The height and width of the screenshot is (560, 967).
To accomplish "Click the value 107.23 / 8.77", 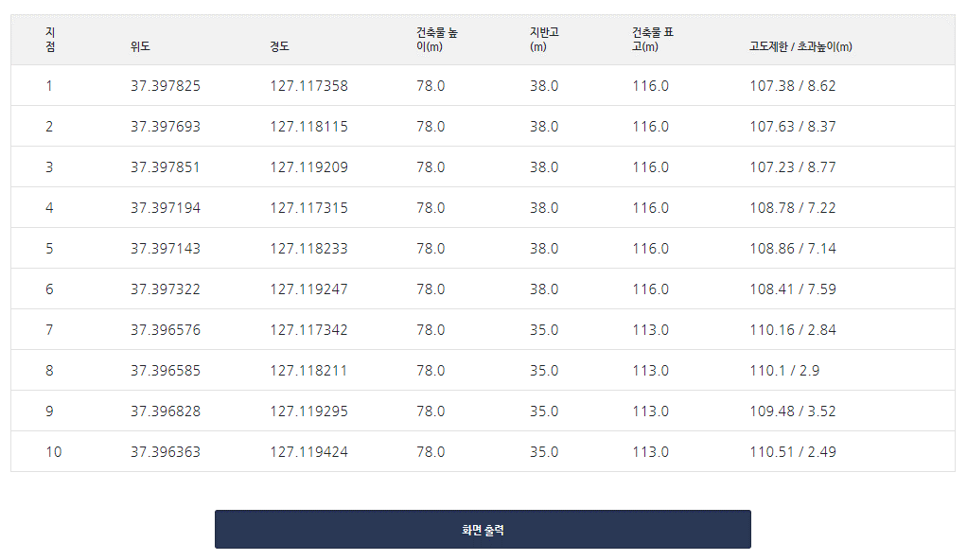I will 793,167.
